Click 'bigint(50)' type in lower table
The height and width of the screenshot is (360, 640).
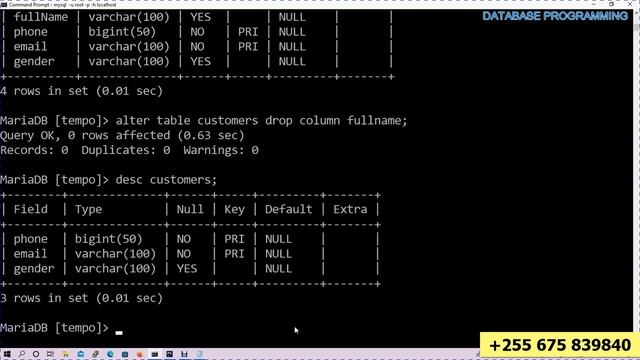point(109,239)
